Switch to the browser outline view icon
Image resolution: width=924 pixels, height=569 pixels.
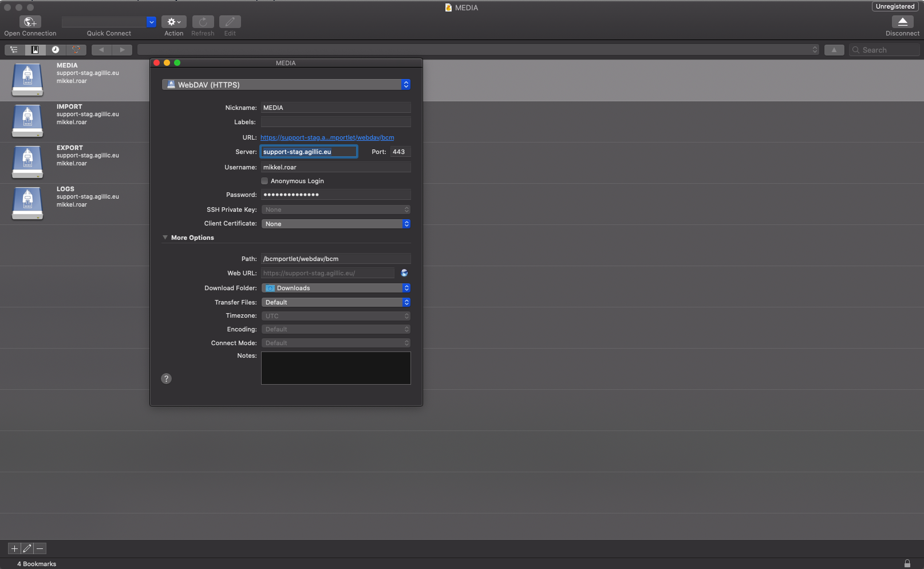pyautogui.click(x=14, y=50)
